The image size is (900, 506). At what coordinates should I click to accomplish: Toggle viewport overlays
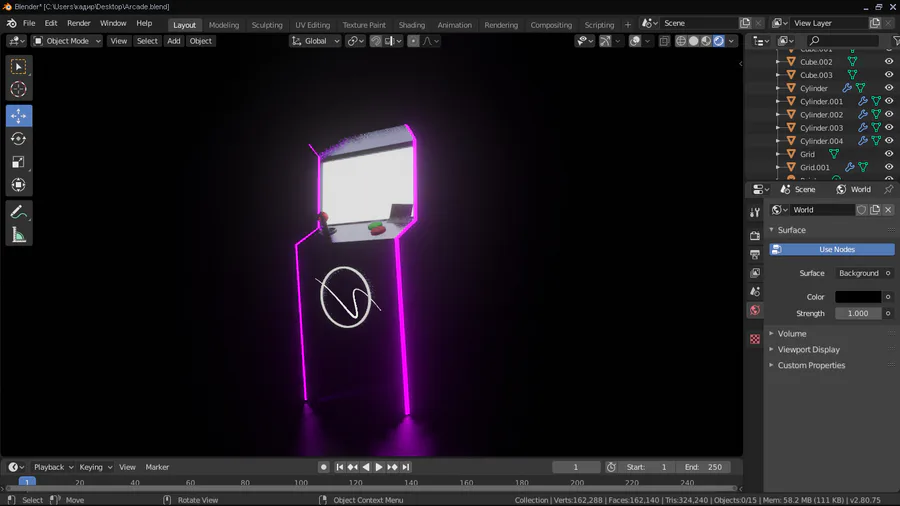click(635, 41)
